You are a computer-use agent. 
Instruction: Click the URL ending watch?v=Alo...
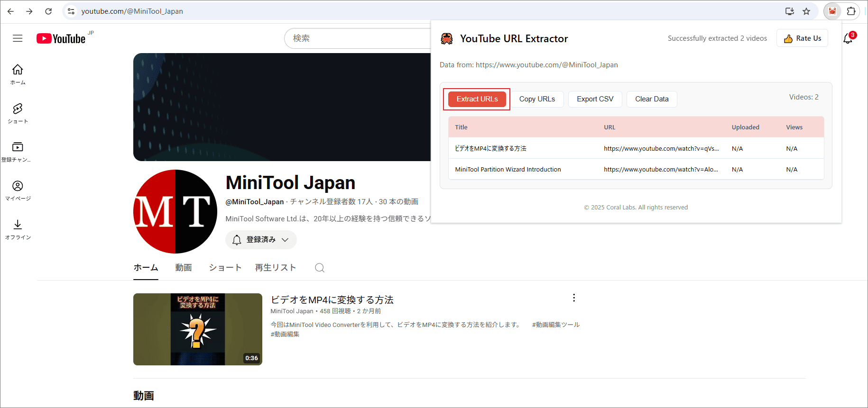tap(661, 169)
